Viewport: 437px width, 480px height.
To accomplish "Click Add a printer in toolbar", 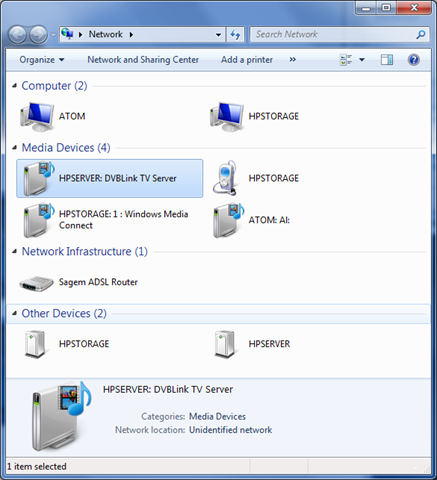I will point(247,60).
